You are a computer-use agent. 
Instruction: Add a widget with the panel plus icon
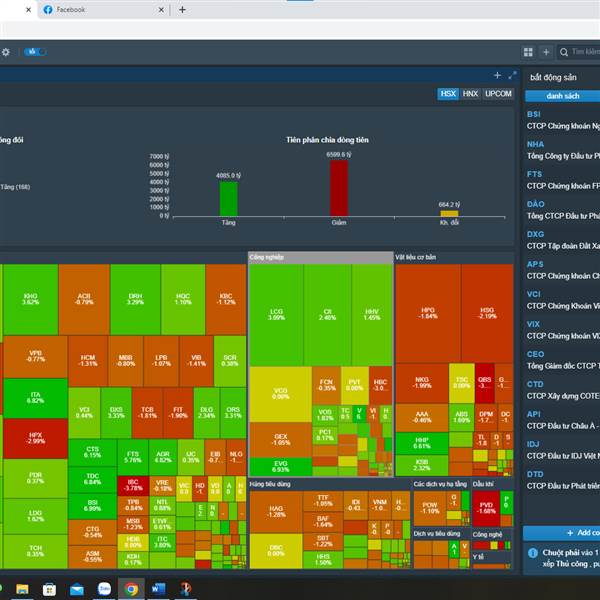point(497,76)
